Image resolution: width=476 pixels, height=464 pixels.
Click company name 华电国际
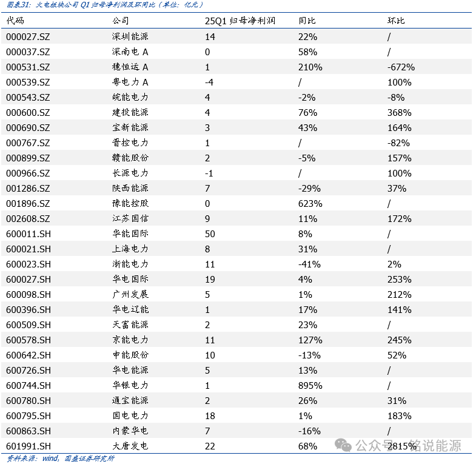click(x=130, y=280)
